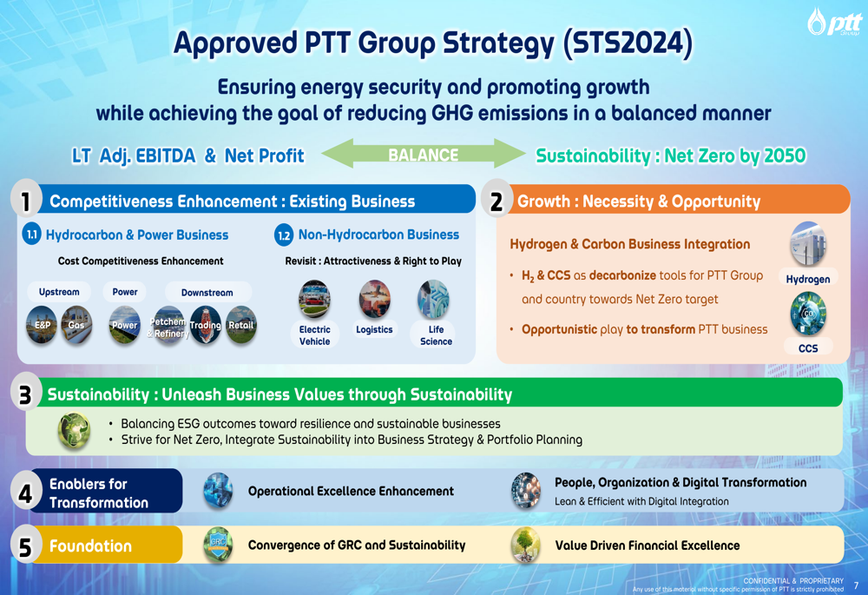Click "Sustainability : Net Zero by 2050" text
868x595 pixels.
pos(670,155)
